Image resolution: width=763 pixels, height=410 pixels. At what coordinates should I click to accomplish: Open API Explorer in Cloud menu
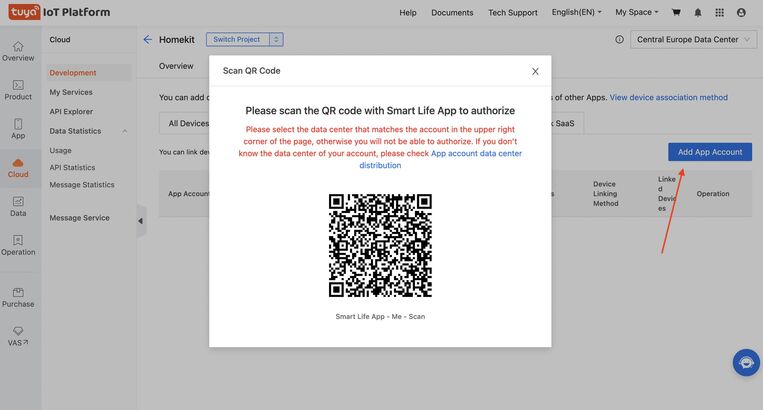[x=71, y=112]
